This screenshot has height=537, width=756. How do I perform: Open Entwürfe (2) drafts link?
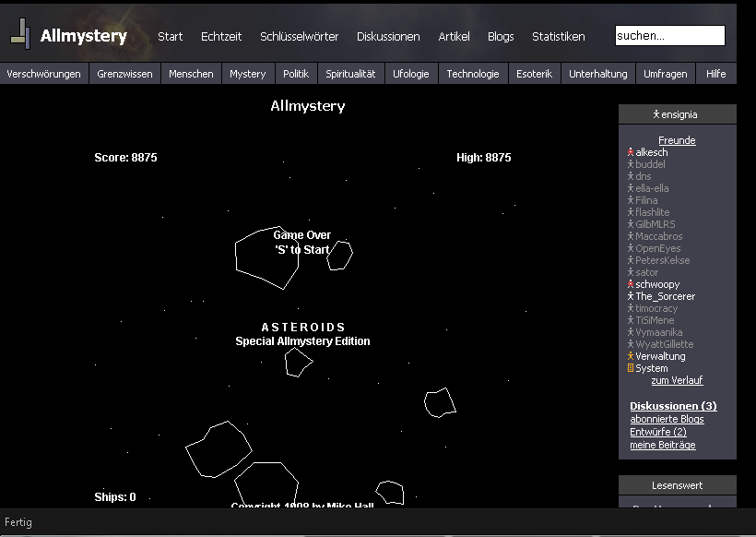(658, 432)
